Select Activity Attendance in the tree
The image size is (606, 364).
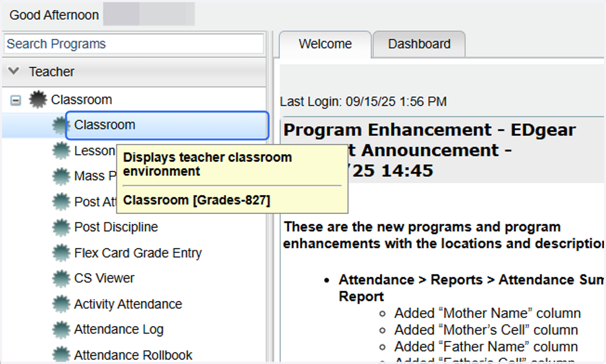[128, 304]
